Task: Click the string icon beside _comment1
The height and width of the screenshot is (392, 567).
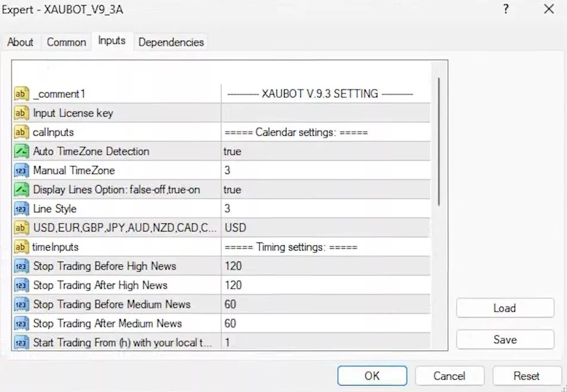Action: click(x=21, y=94)
